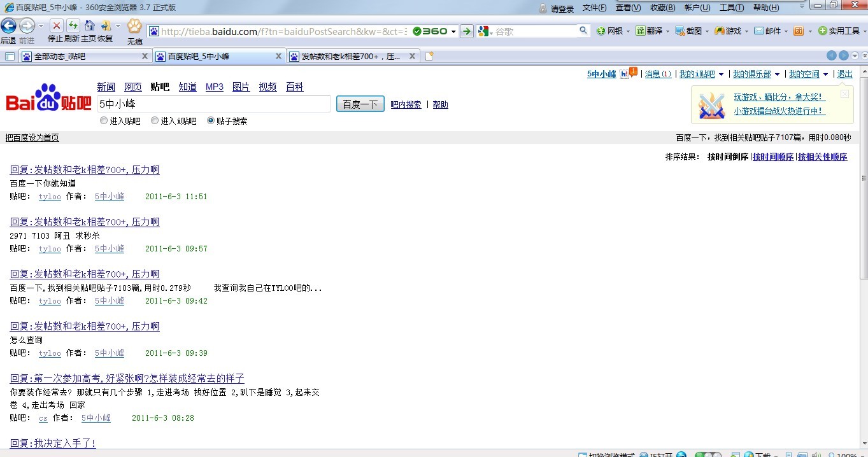Click the crossed swords game promo icon
This screenshot has height=457, width=868.
(x=711, y=105)
